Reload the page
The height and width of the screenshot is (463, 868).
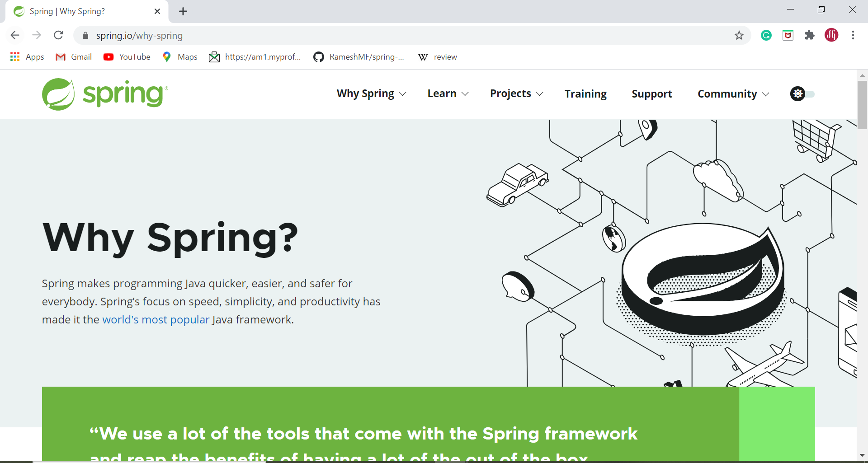(x=59, y=35)
